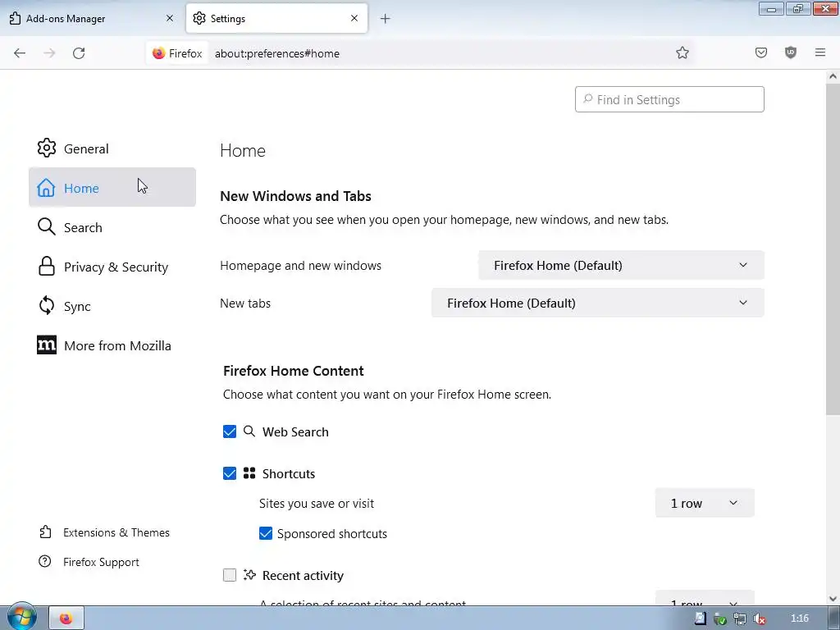This screenshot has height=630, width=840.
Task: Click the green shield tray icon
Action: pyautogui.click(x=720, y=619)
